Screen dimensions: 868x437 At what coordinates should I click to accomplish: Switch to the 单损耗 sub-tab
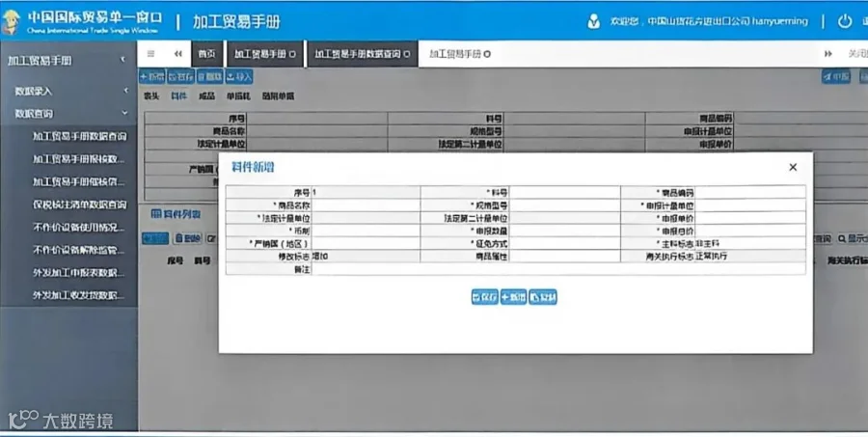[238, 96]
